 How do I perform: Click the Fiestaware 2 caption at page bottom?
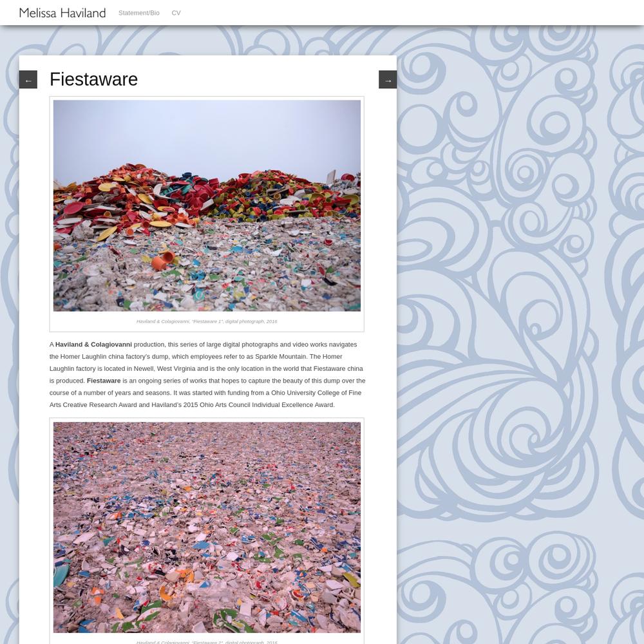coord(207,642)
